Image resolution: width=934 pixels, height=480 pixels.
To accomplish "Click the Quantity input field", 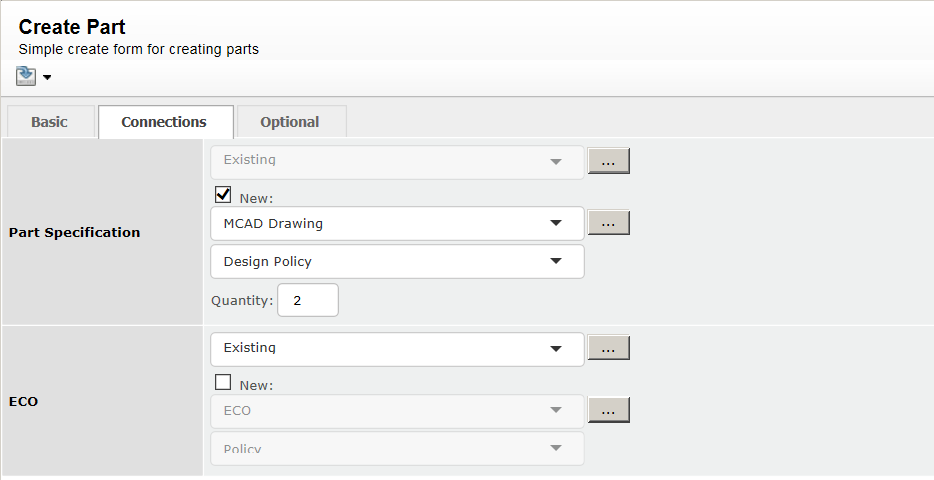I will 308,300.
